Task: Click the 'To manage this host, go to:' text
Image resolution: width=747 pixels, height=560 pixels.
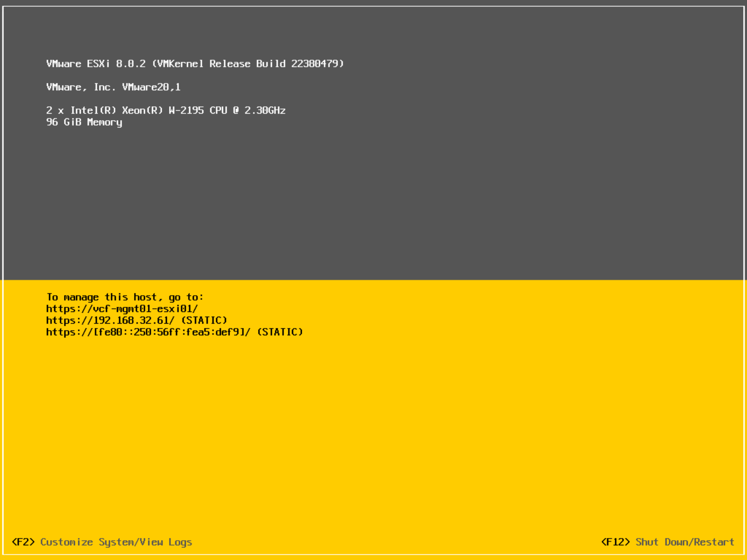Action: tap(124, 297)
